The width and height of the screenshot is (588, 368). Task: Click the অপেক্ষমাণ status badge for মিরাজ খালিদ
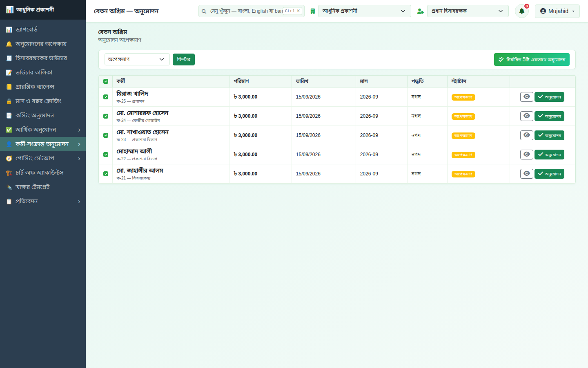[463, 97]
